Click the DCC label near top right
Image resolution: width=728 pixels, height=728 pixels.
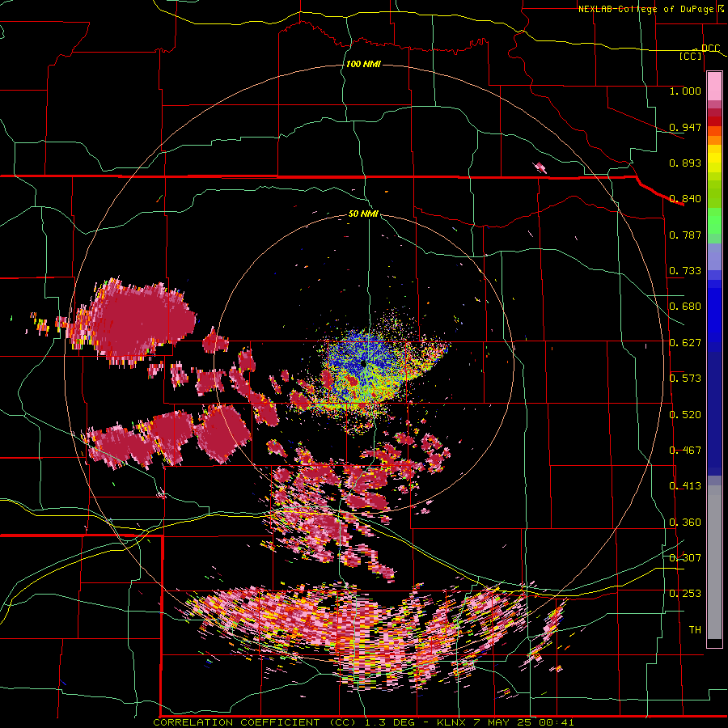[710, 49]
